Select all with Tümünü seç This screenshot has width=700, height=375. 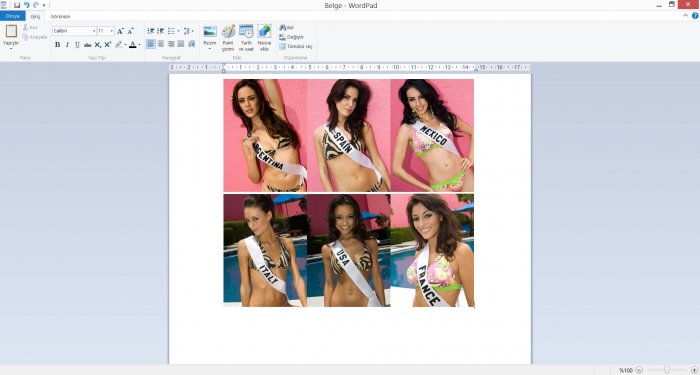[296, 46]
